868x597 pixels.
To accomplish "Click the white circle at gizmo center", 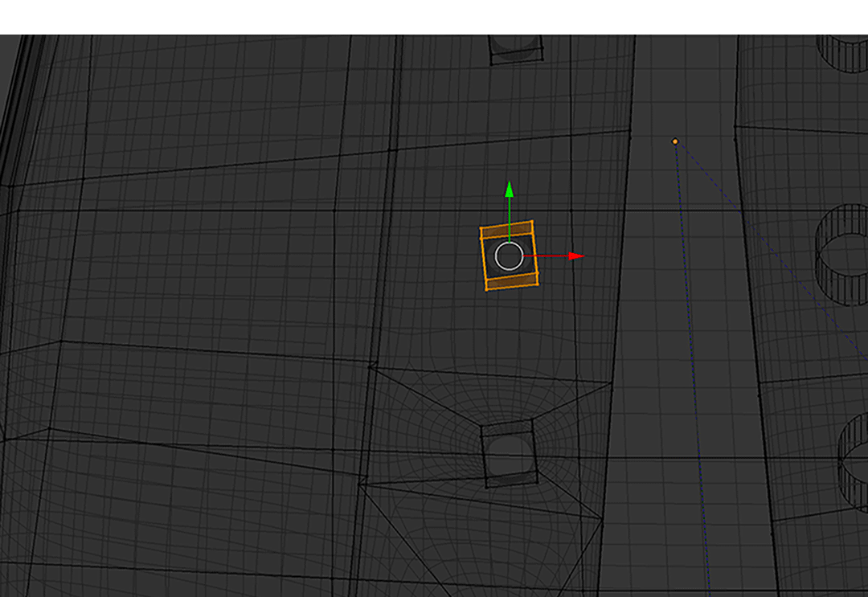I will [509, 256].
